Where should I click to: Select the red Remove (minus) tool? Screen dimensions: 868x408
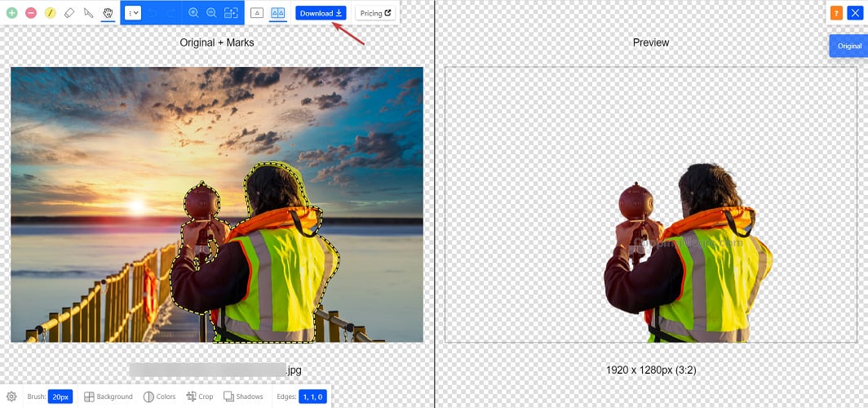[x=31, y=13]
